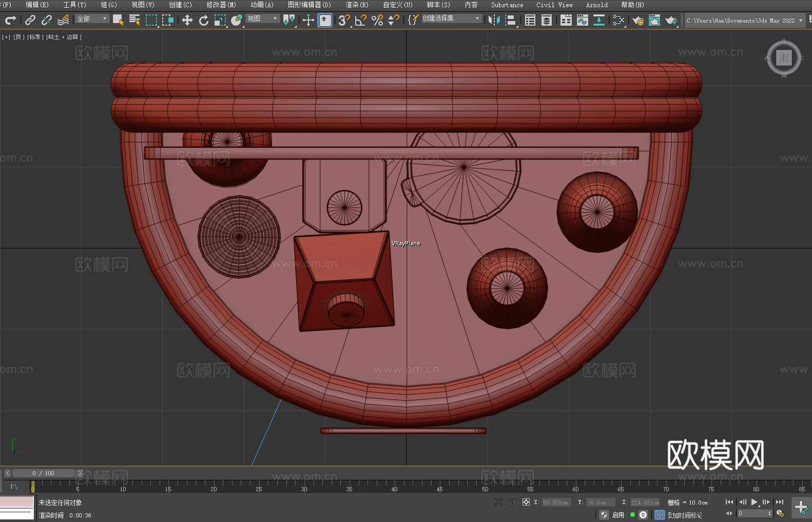Click the Align tool icon

[x=511, y=20]
